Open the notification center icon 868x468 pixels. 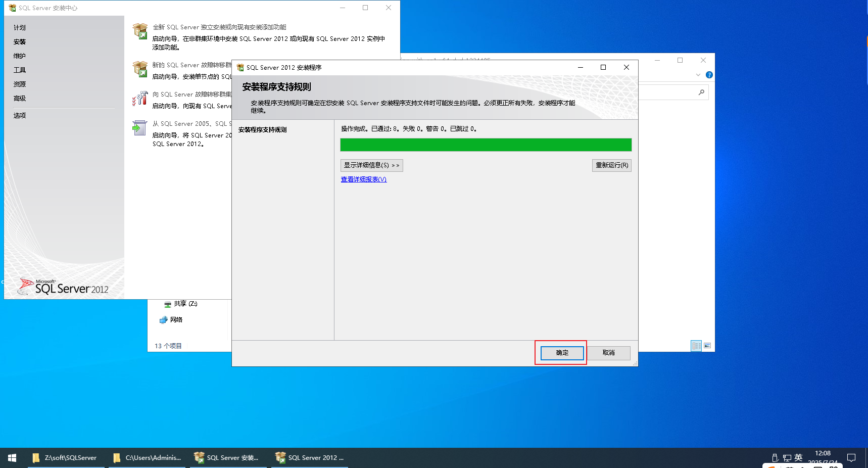(851, 458)
